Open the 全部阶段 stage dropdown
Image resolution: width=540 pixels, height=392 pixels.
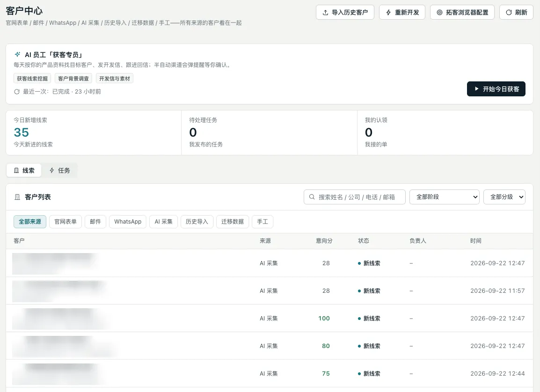click(x=444, y=197)
